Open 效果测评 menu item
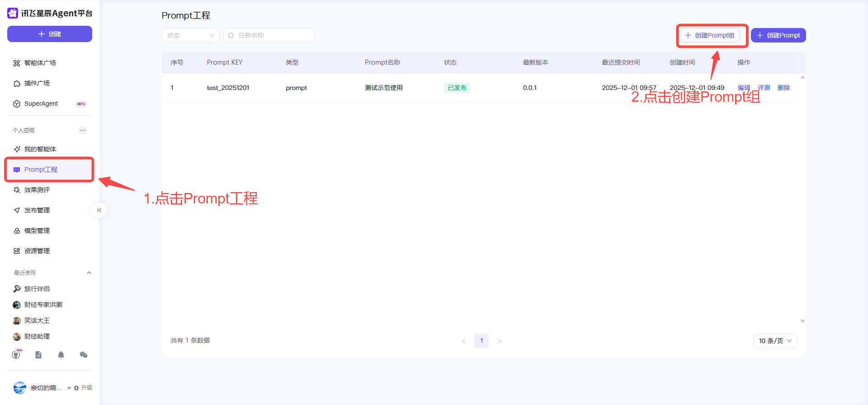The width and height of the screenshot is (868, 405). [37, 190]
